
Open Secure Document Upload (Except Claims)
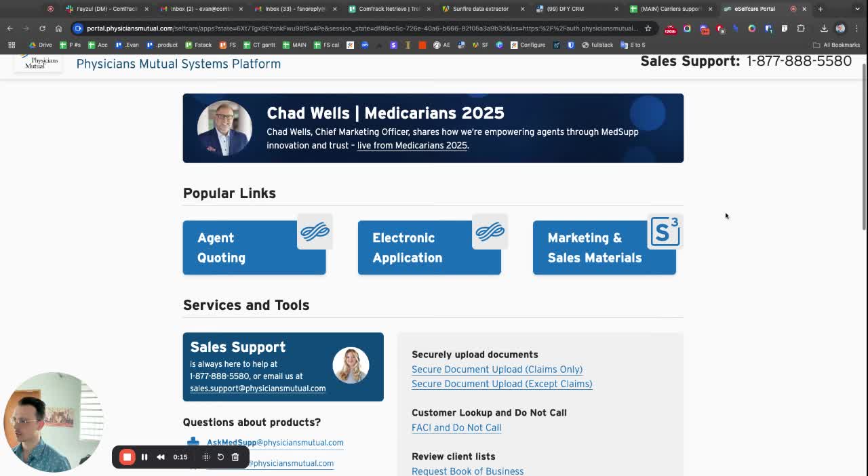(x=502, y=384)
